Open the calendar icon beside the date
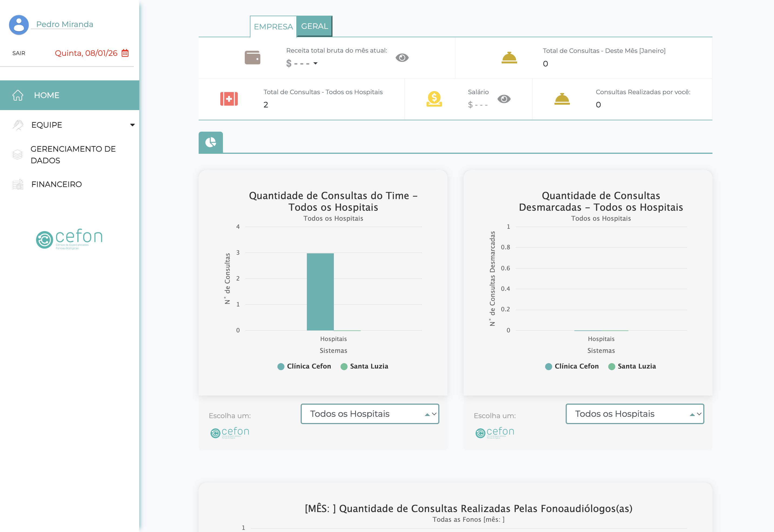The width and height of the screenshot is (774, 532). (x=125, y=53)
